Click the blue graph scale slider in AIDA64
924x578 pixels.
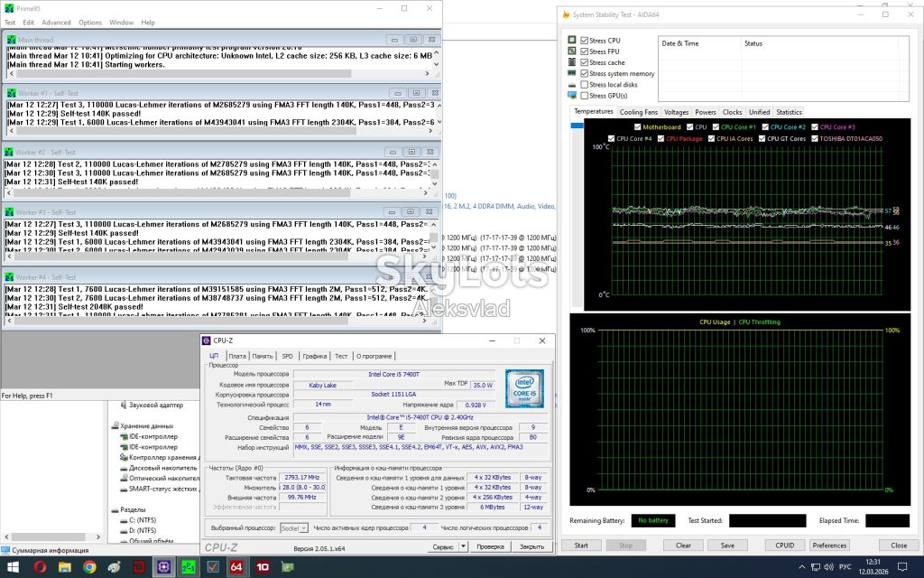click(577, 125)
